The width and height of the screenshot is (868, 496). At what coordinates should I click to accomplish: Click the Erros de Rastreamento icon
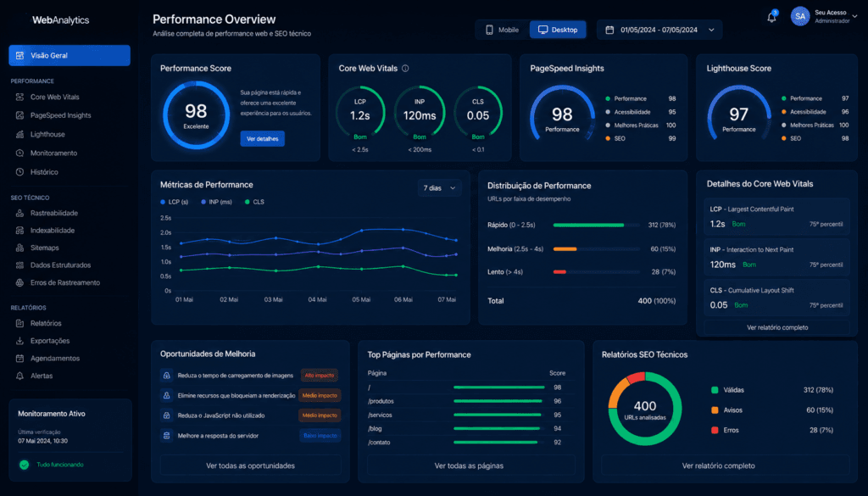coord(20,282)
